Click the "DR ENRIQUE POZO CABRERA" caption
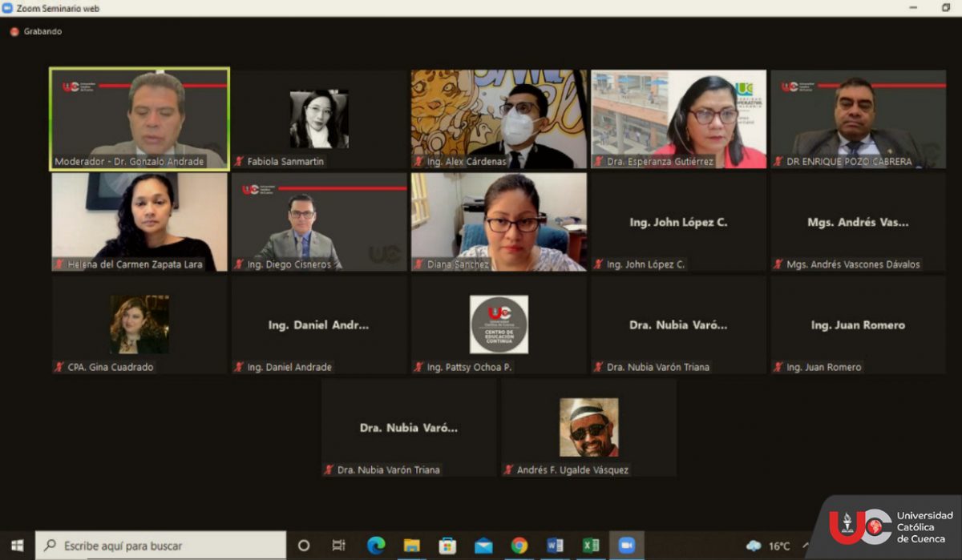 [x=849, y=162]
